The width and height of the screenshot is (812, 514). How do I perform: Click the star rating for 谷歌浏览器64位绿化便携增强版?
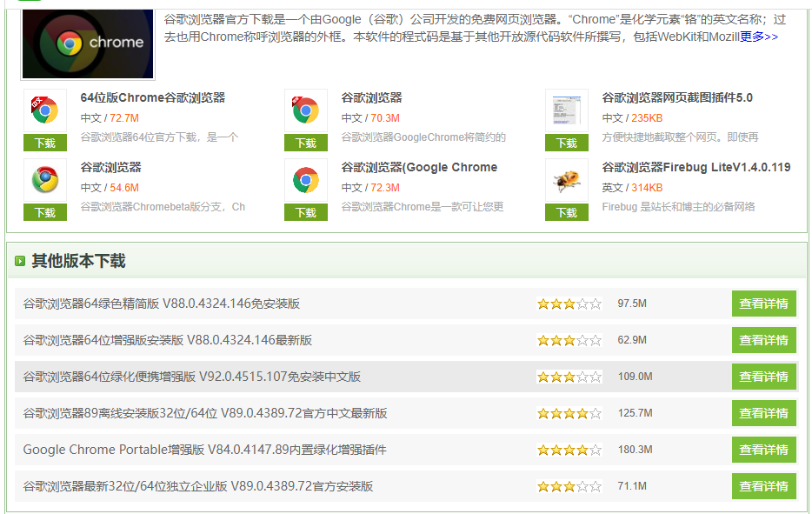coord(568,377)
